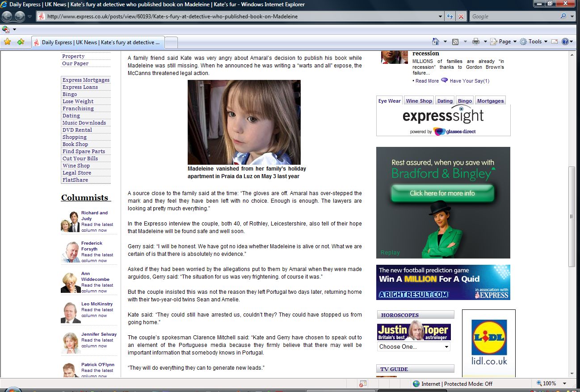The height and width of the screenshot is (392, 580).
Task: Click the RSS Feeds toolbar icon
Action: point(455,42)
